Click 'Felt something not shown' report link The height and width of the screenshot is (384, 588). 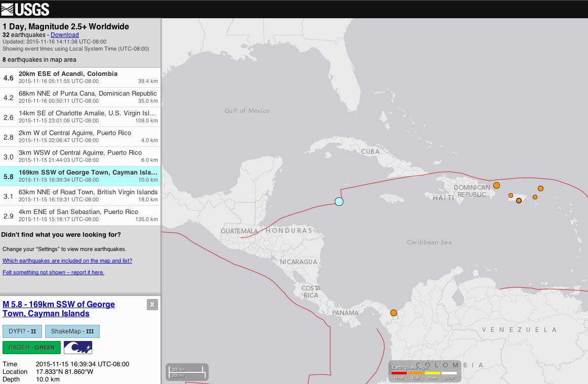point(53,272)
